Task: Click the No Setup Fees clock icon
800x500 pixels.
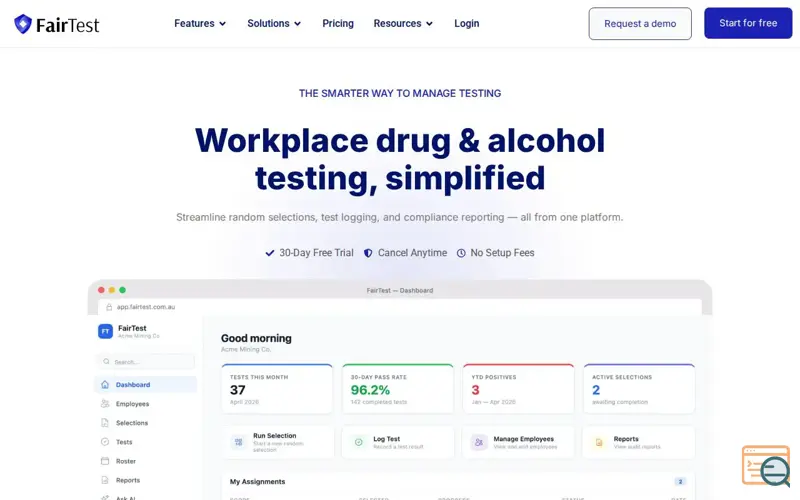Action: click(461, 253)
